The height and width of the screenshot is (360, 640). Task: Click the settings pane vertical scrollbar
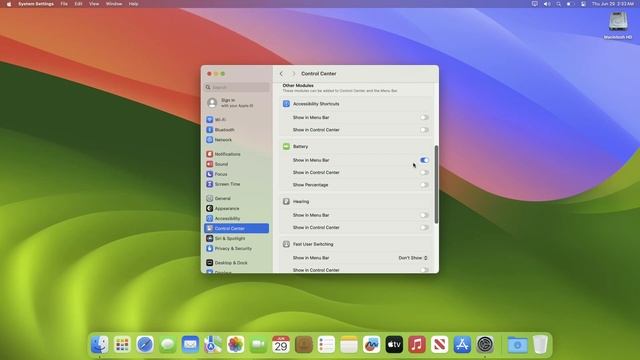tap(436, 184)
